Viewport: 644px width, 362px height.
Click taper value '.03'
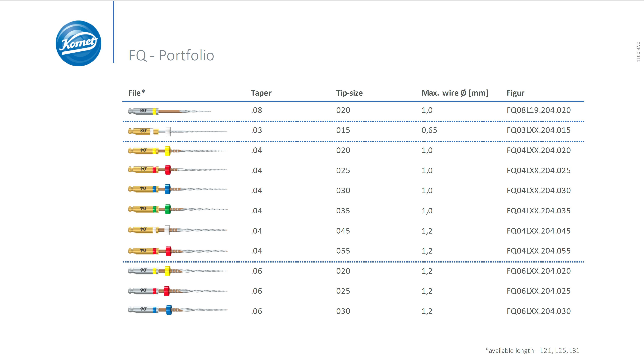(x=257, y=130)
